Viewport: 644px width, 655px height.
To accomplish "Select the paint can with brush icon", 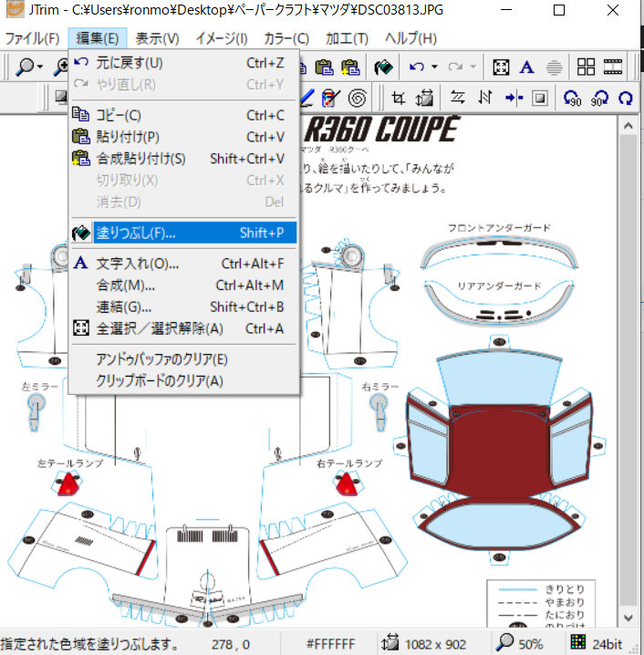I will coord(330,99).
